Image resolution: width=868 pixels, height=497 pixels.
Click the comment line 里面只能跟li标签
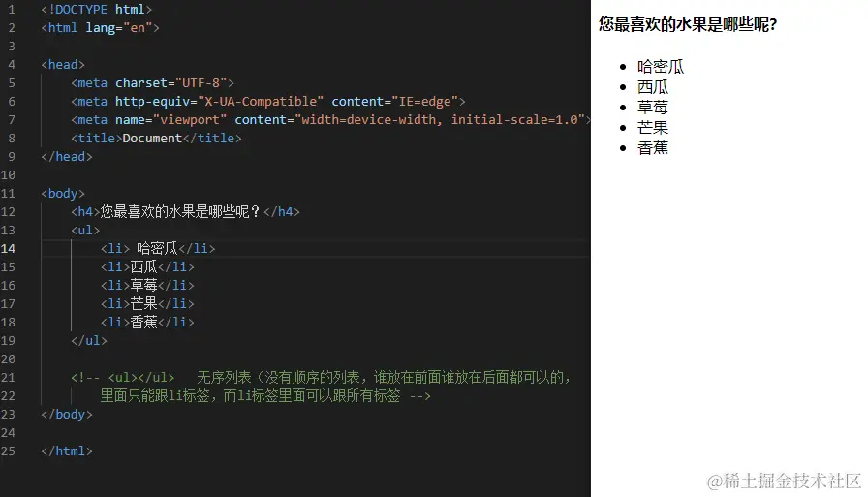point(265,395)
